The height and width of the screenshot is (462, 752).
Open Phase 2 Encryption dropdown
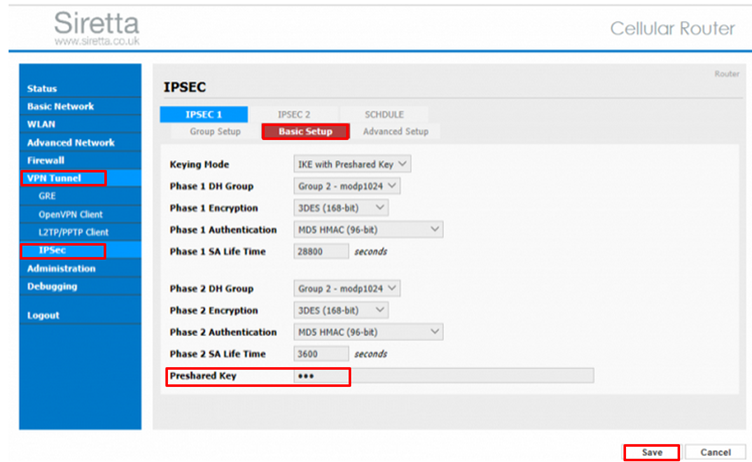[x=341, y=310]
